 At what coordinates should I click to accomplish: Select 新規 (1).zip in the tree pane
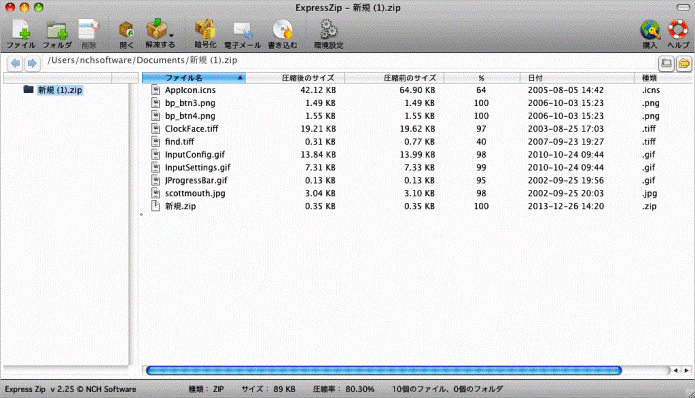(60, 90)
